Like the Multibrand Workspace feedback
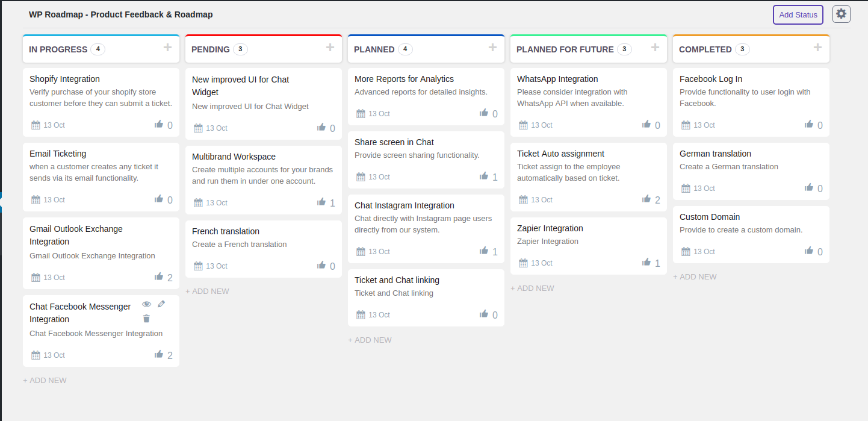Screen dimensions: 868x421 [x=321, y=202]
